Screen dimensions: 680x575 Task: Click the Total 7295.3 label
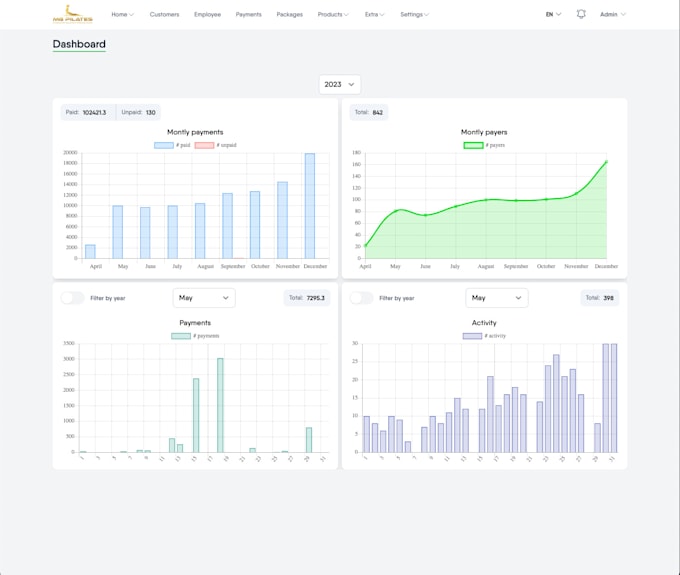pos(307,298)
